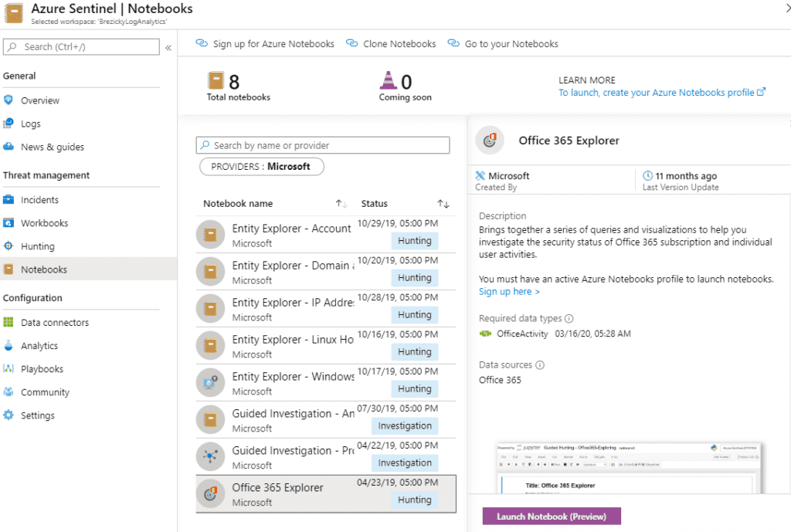Click the Settings gear icon
791x532 pixels.
click(x=8, y=415)
